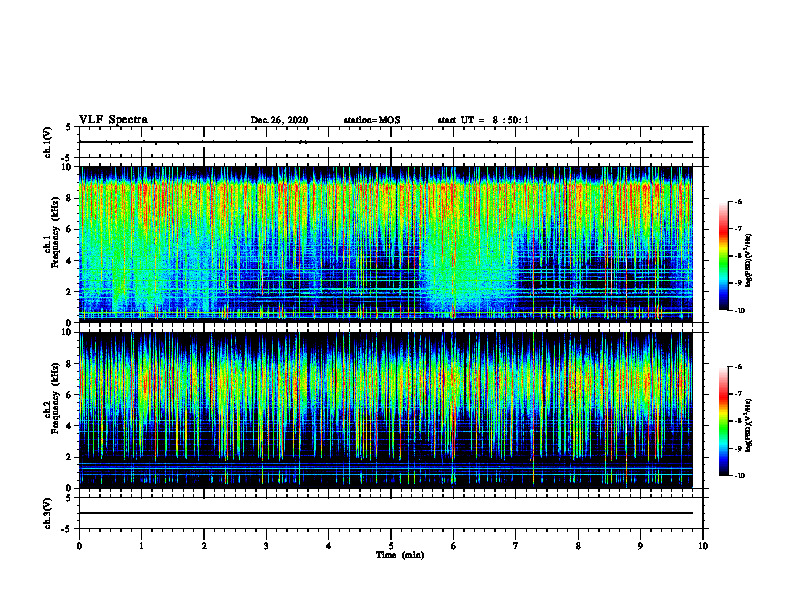Viewport: 792px width, 612px height.
Task: Select the date "Dec. 26, 2020"
Action: tap(279, 120)
